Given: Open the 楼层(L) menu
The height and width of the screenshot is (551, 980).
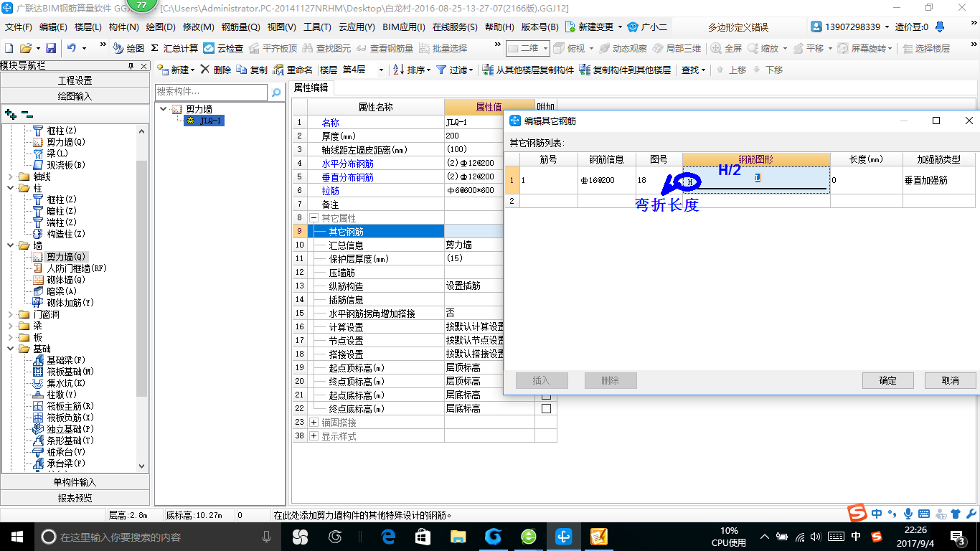Looking at the screenshot, I should pos(88,27).
